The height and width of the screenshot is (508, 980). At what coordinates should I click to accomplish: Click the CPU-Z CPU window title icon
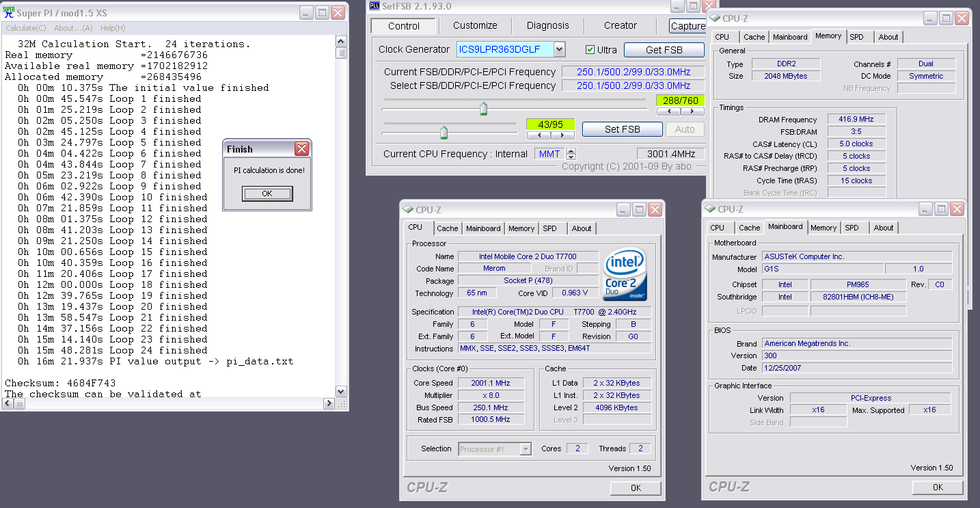point(408,210)
